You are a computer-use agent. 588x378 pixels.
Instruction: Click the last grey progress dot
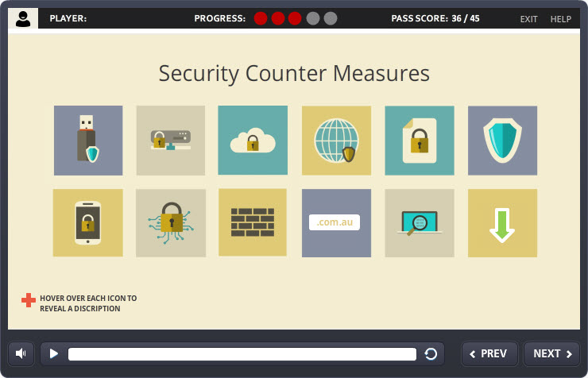click(x=331, y=18)
